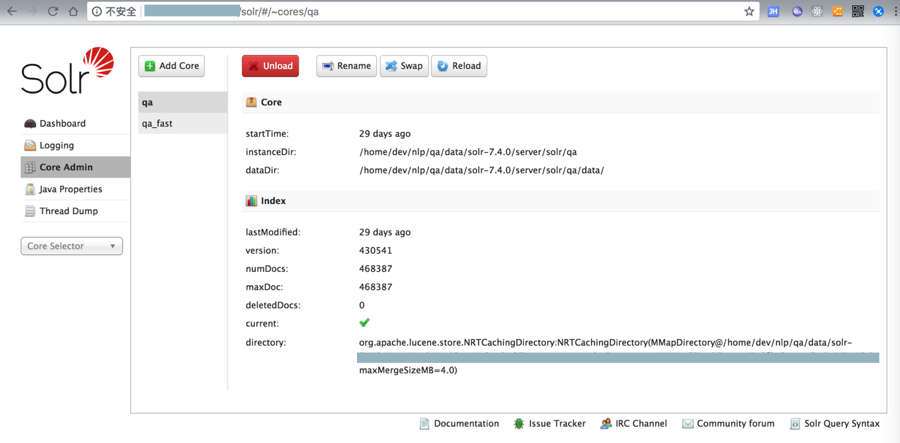Viewport: 900px width, 443px height.
Task: Click the Thread Dump icon
Action: (x=30, y=211)
